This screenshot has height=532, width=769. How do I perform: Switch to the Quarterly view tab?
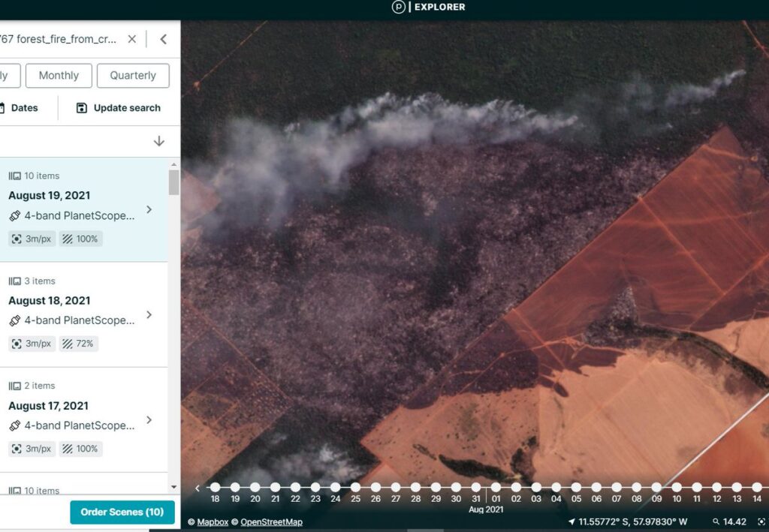[x=133, y=75]
